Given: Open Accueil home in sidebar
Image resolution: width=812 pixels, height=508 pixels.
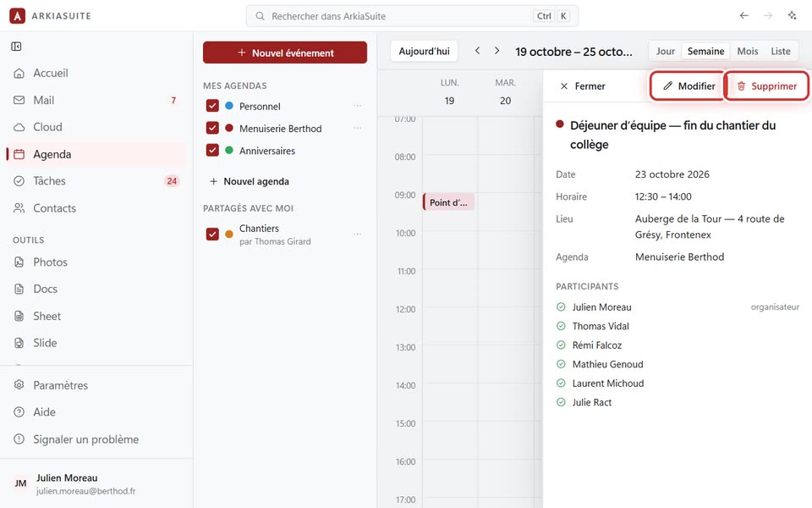Looking at the screenshot, I should tap(96, 73).
